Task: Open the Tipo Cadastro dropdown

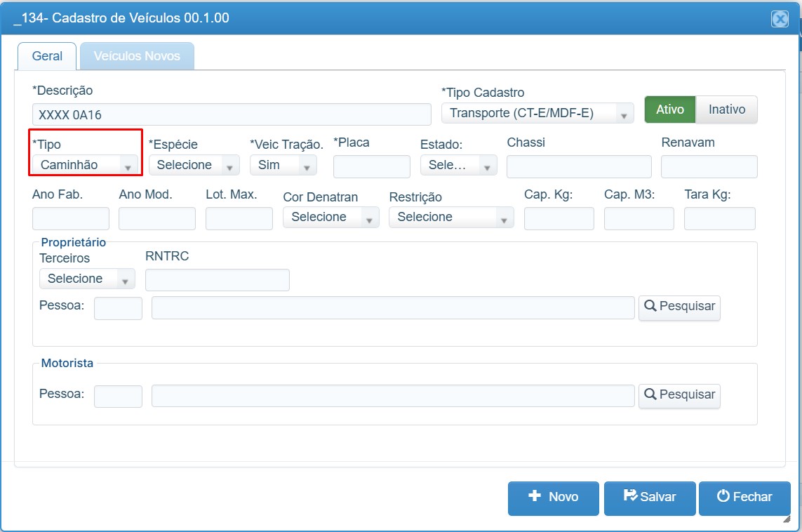Action: click(x=537, y=113)
